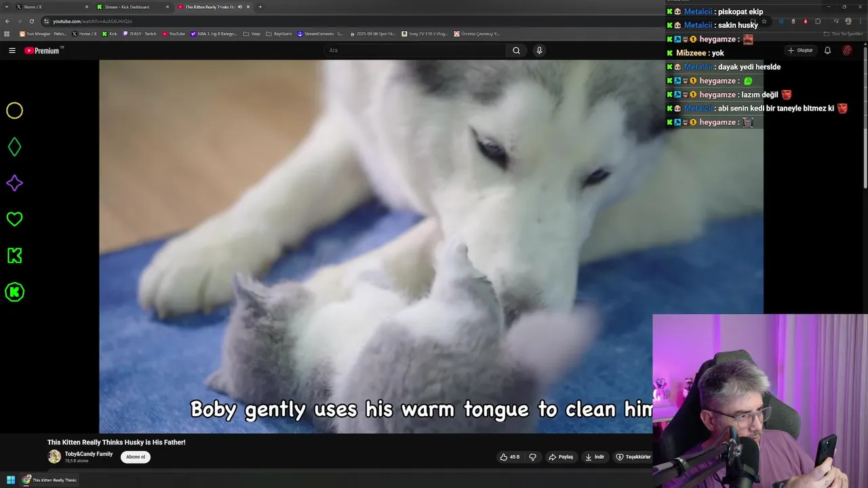Open tab search dropdown arrow

7,7
